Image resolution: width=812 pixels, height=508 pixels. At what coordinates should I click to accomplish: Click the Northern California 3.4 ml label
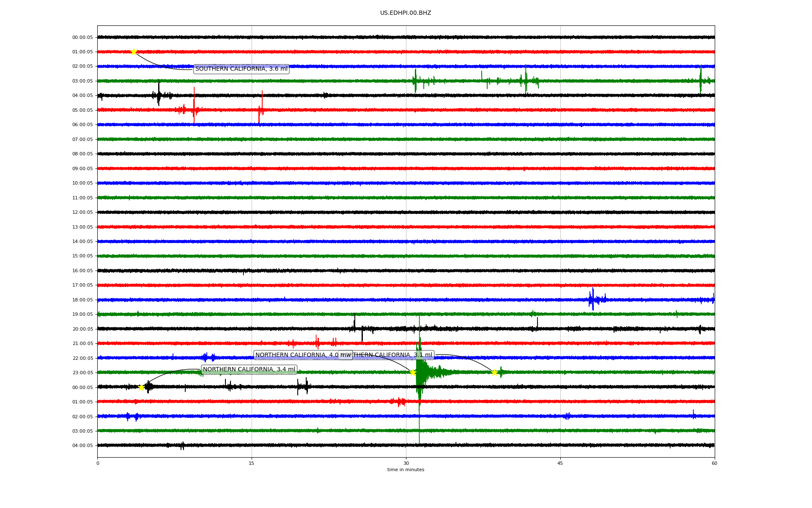[x=249, y=370]
